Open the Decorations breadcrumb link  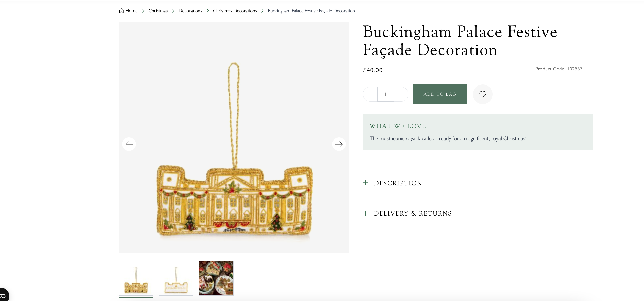click(x=190, y=11)
